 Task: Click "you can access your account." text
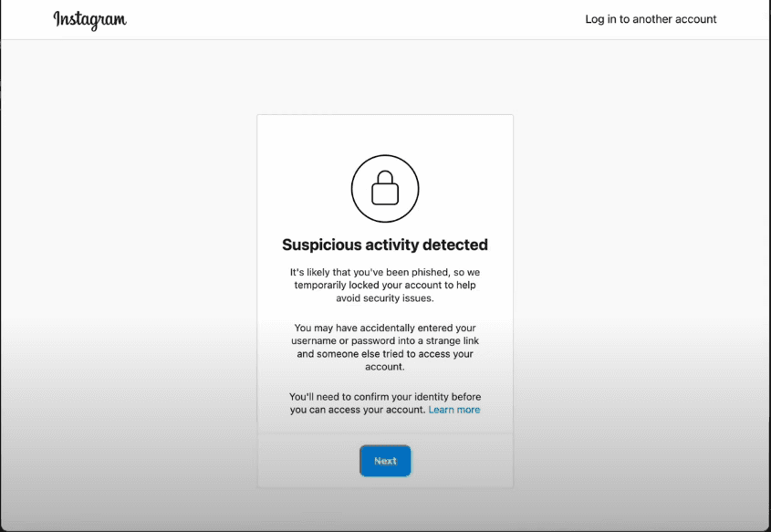point(358,410)
